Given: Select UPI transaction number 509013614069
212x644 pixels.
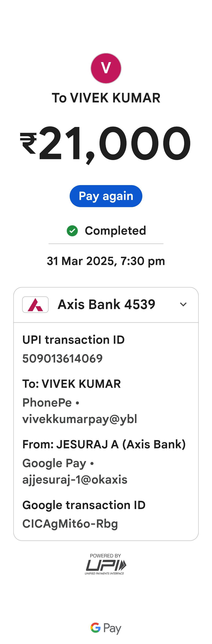Looking at the screenshot, I should (x=62, y=358).
